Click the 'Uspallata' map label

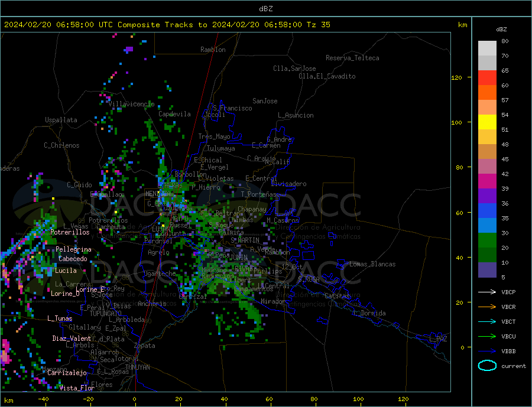(x=61, y=120)
